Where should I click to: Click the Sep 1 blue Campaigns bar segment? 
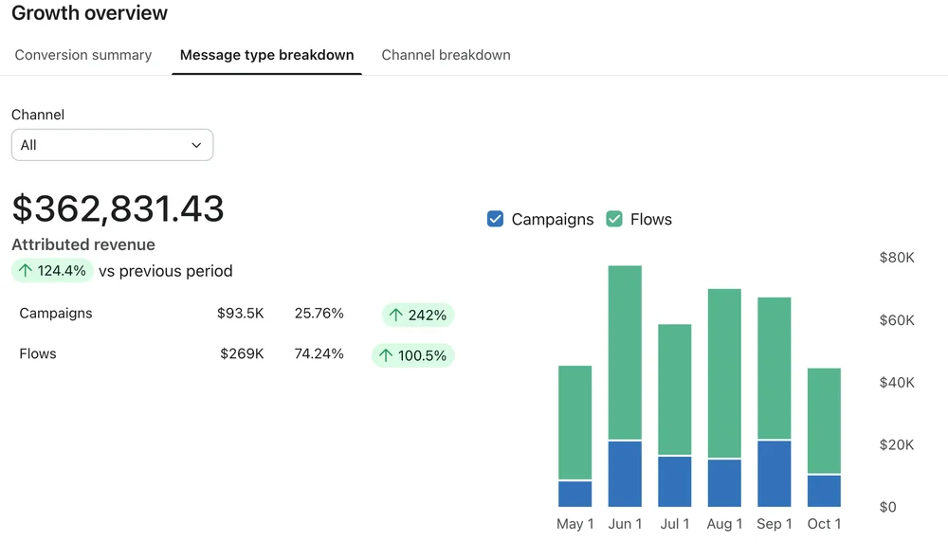775,474
